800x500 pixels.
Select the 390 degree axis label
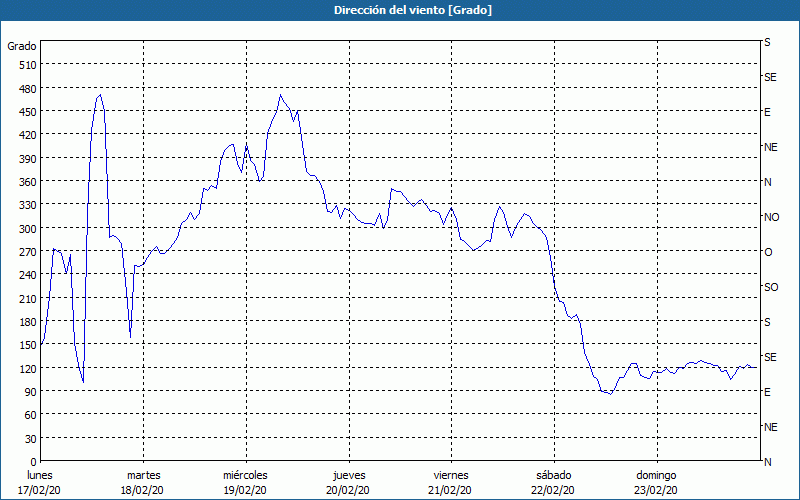coord(28,159)
